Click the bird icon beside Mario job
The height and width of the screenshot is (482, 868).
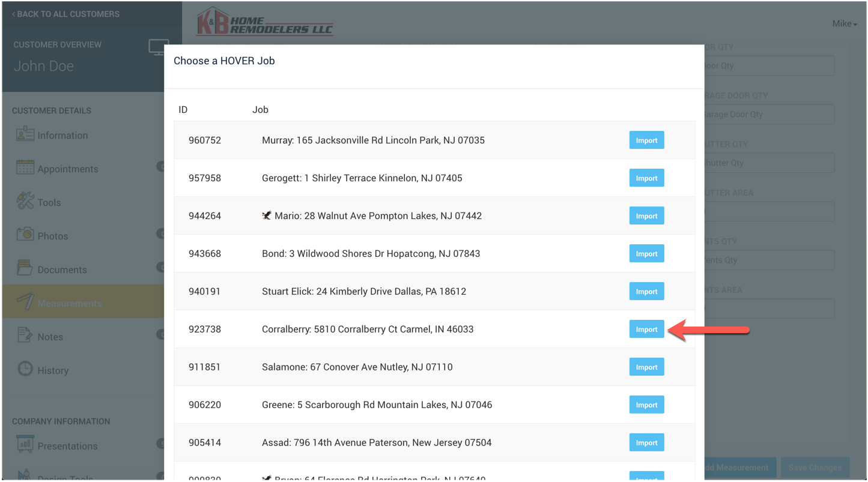pos(267,215)
